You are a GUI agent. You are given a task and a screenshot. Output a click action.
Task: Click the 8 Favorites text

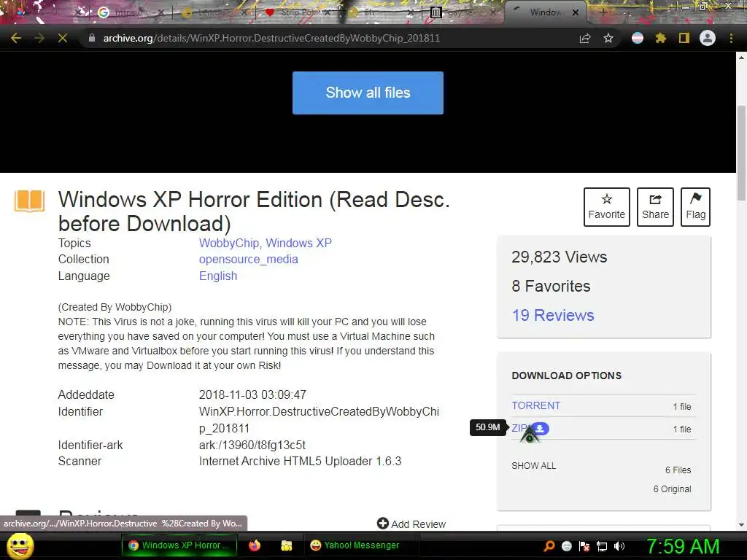coord(551,286)
